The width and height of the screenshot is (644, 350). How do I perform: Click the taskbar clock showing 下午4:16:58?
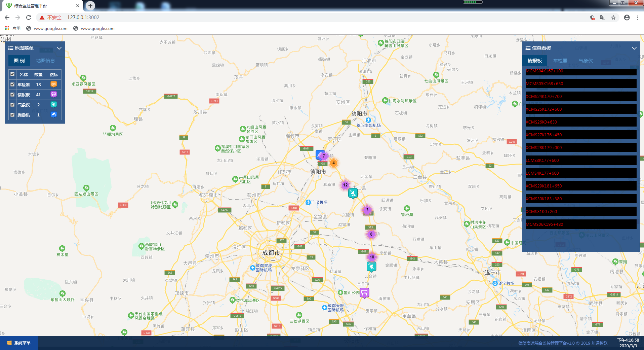628,343
